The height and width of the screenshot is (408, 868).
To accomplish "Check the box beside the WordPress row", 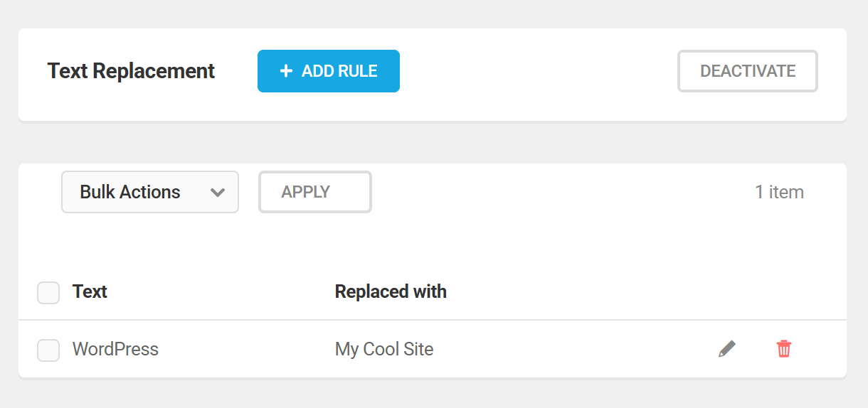I will (48, 350).
